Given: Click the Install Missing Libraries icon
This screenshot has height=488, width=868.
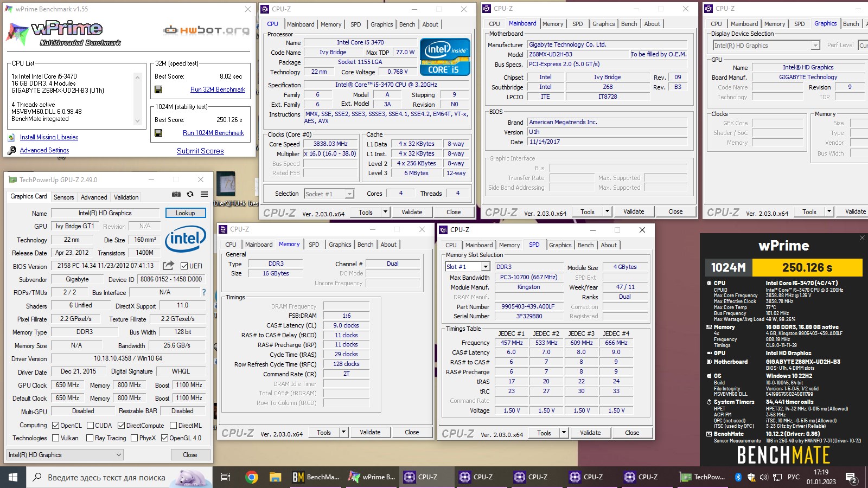Looking at the screenshot, I should (x=11, y=137).
